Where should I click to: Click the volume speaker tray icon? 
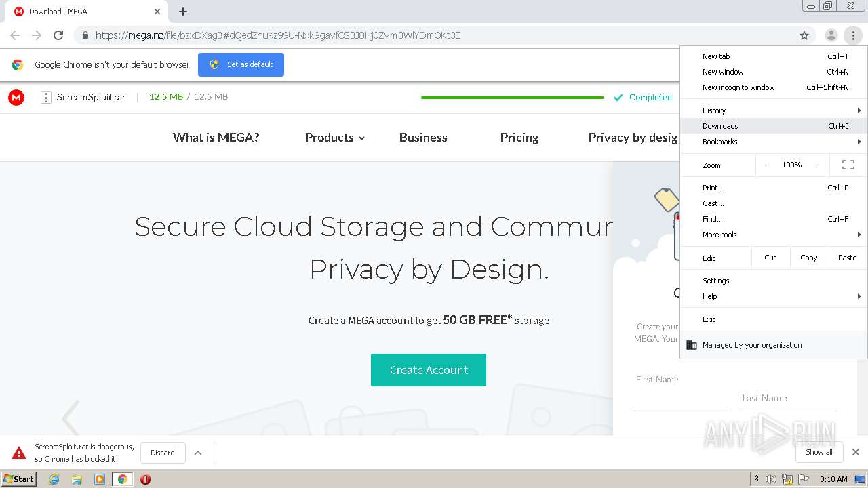click(x=771, y=479)
